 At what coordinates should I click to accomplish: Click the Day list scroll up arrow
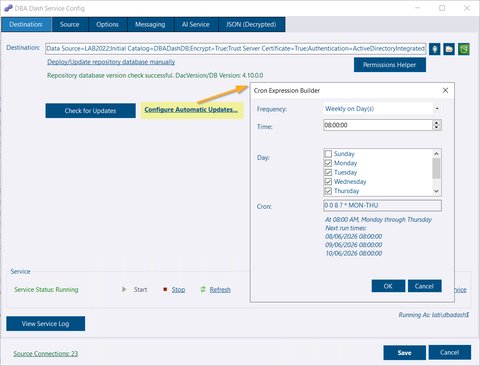436,154
